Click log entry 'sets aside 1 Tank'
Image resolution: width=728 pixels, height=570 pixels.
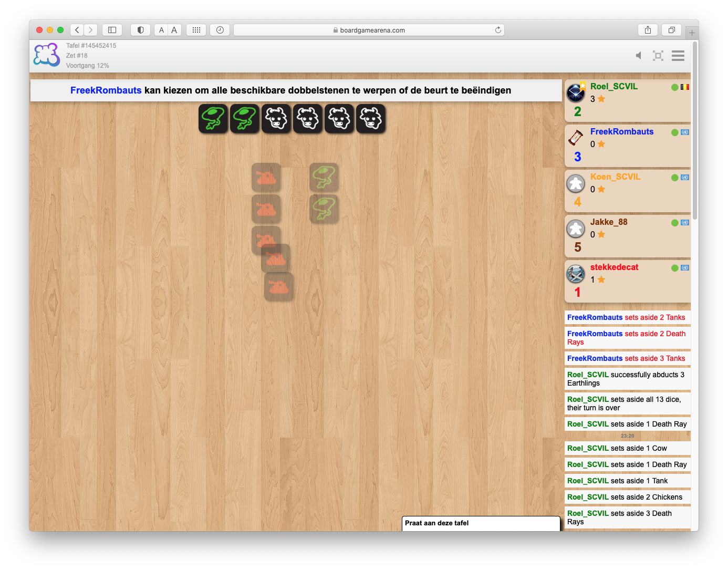click(628, 481)
